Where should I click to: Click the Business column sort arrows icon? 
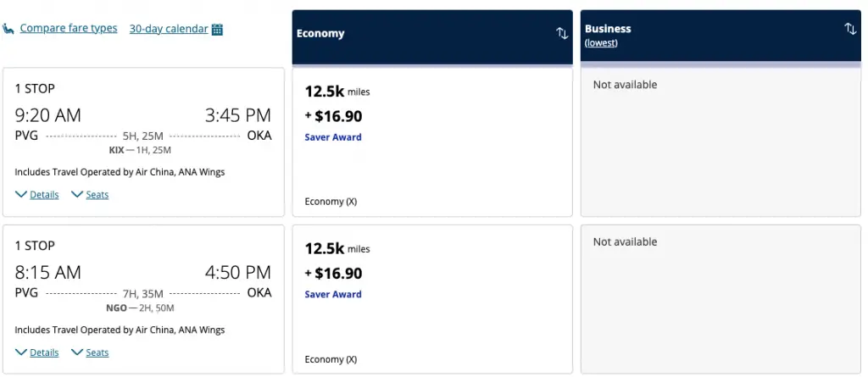tap(850, 29)
